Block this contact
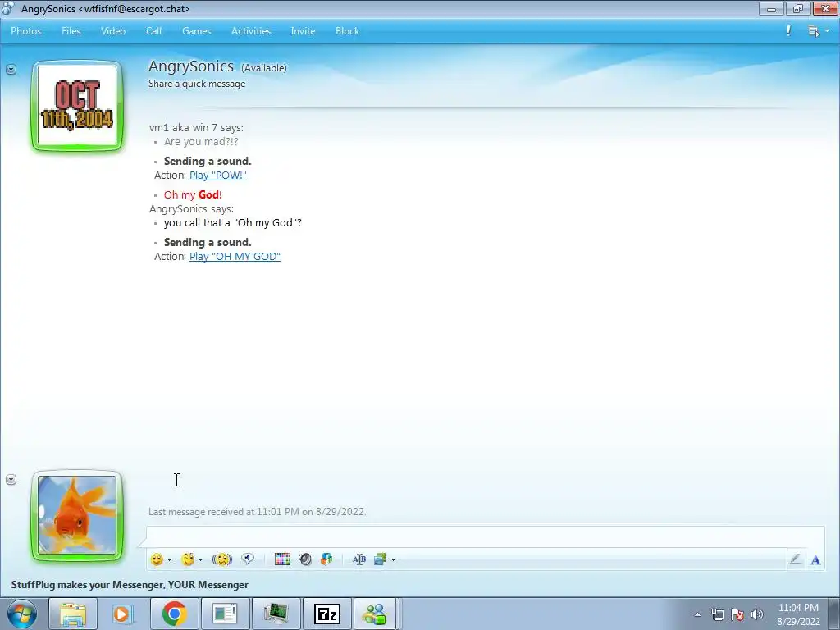The image size is (840, 630). pos(347,31)
